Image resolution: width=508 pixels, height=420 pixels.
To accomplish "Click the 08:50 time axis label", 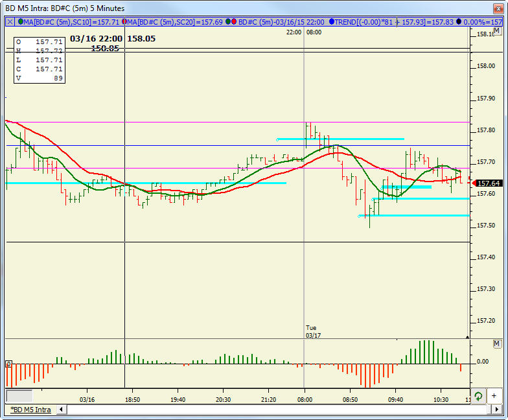I will [350, 399].
